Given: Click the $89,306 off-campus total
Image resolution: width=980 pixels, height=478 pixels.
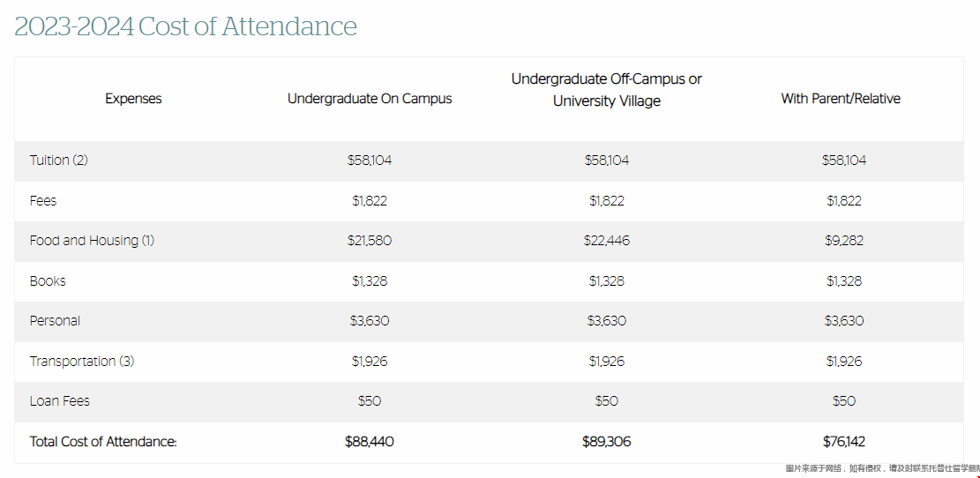Looking at the screenshot, I should [607, 442].
